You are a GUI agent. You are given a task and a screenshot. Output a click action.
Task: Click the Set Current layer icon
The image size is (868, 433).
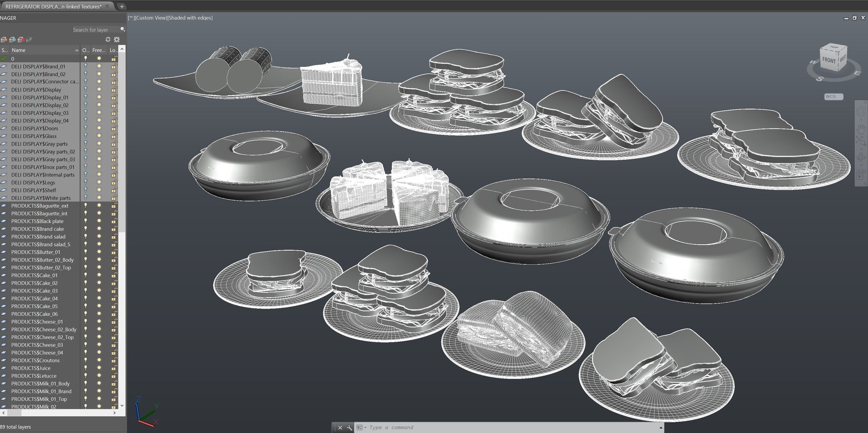point(29,40)
